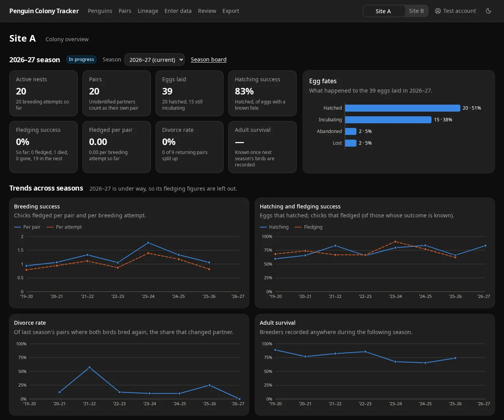Click the Abandoned bar in Egg fates
This screenshot has width=504, height=420.
(x=351, y=131)
